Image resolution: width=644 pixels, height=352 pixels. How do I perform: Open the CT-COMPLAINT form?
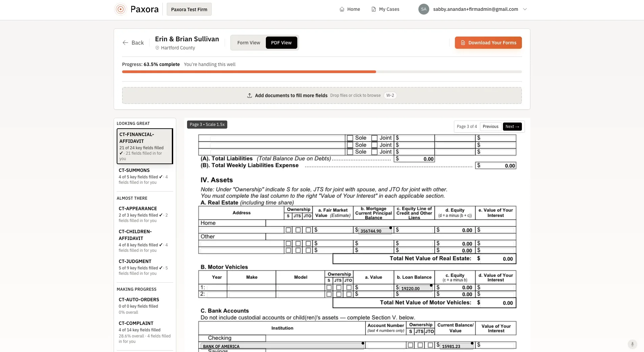[145, 332]
